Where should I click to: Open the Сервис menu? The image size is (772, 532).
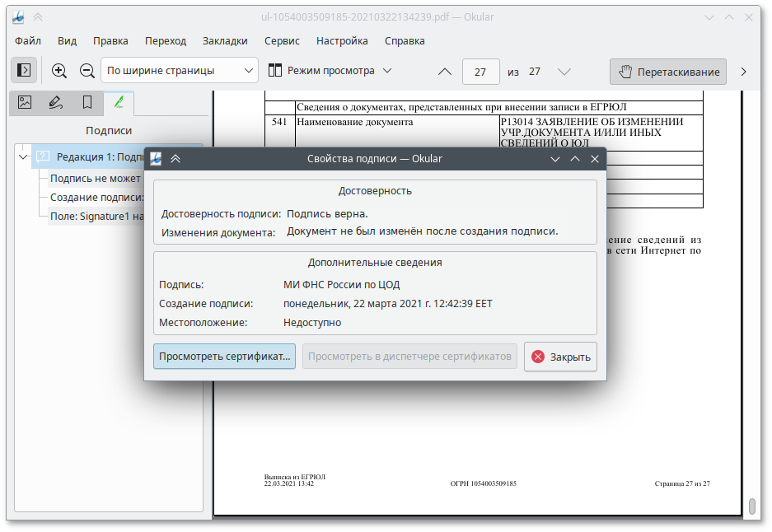[x=282, y=40]
